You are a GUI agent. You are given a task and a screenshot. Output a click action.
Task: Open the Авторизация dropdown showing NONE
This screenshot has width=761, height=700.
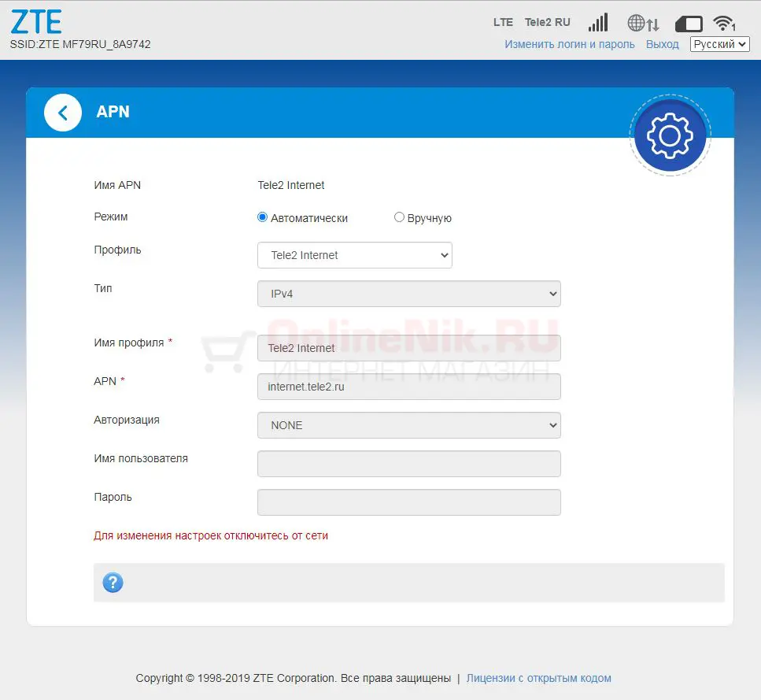point(409,425)
